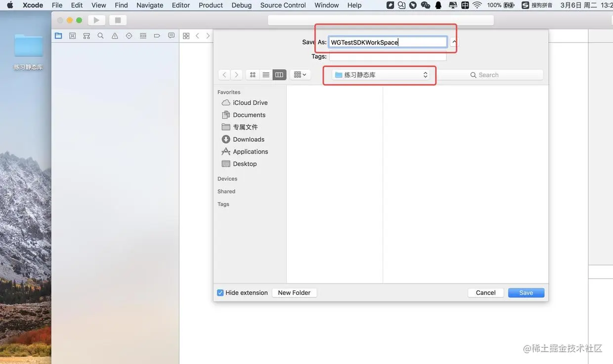Open the Help menu
Screen dimensions: 613x364
pyautogui.click(x=354, y=5)
